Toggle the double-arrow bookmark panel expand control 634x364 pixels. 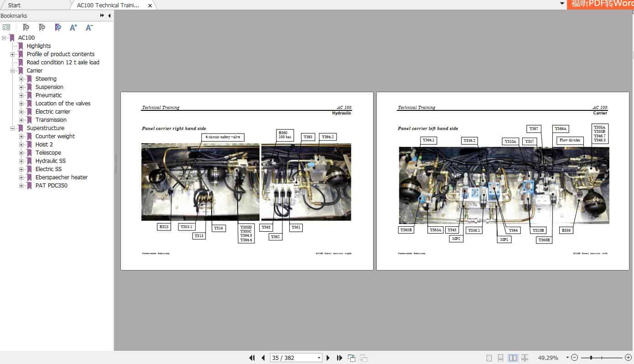(101, 16)
